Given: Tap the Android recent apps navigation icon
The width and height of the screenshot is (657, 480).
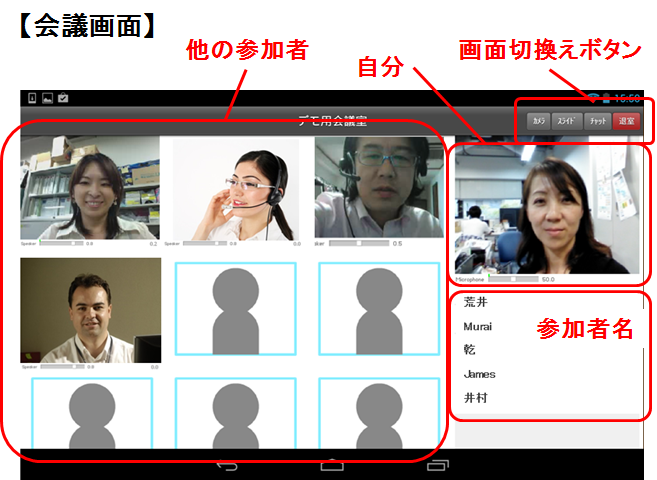Looking at the screenshot, I should [x=438, y=465].
